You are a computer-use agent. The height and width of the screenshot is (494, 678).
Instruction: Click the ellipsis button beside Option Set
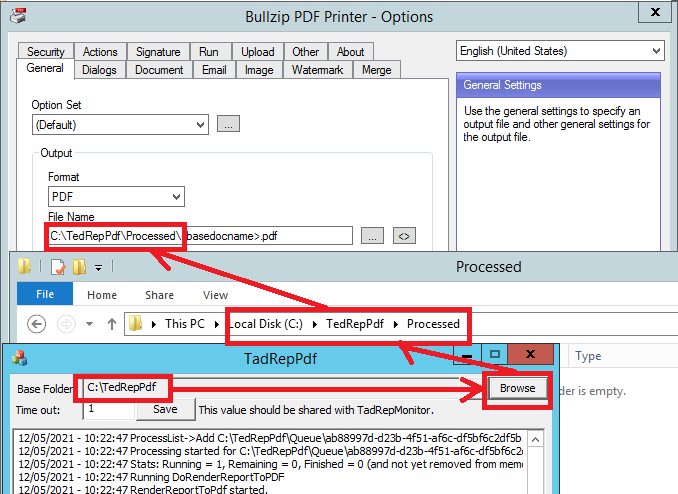[x=228, y=124]
